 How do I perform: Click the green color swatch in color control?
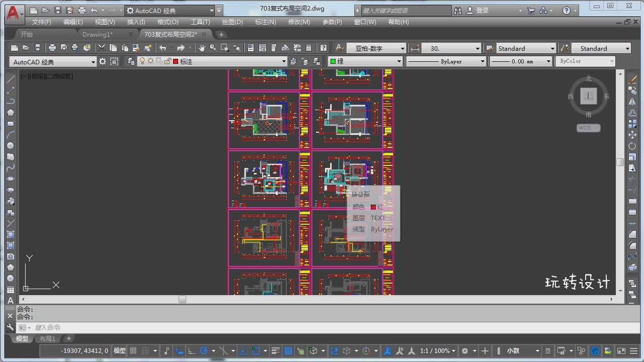pos(333,61)
